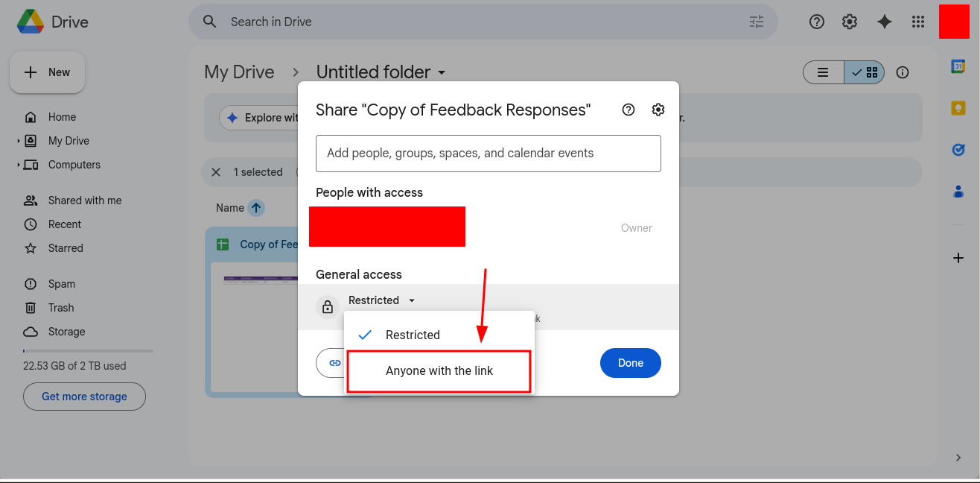Click Get more storage

click(x=84, y=397)
